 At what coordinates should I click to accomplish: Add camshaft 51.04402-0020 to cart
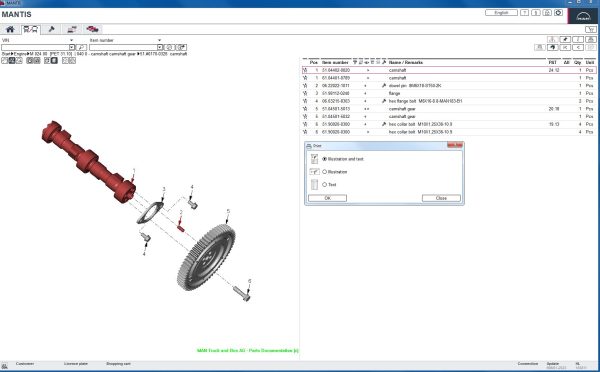pos(305,70)
